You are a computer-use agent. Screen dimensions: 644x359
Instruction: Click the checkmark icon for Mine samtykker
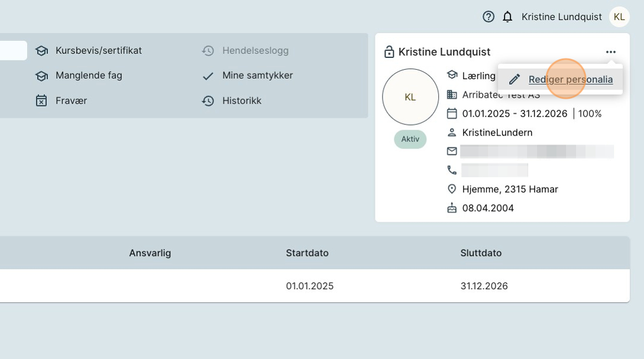pos(208,76)
